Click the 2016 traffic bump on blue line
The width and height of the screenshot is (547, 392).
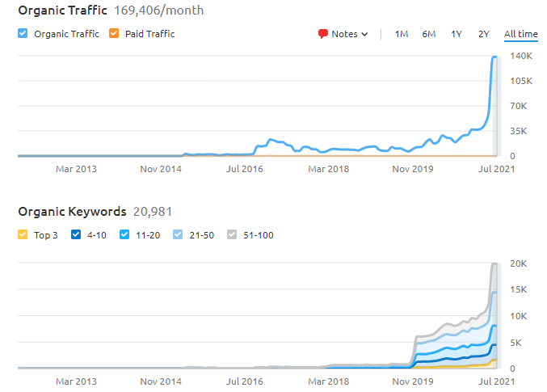pos(271,140)
